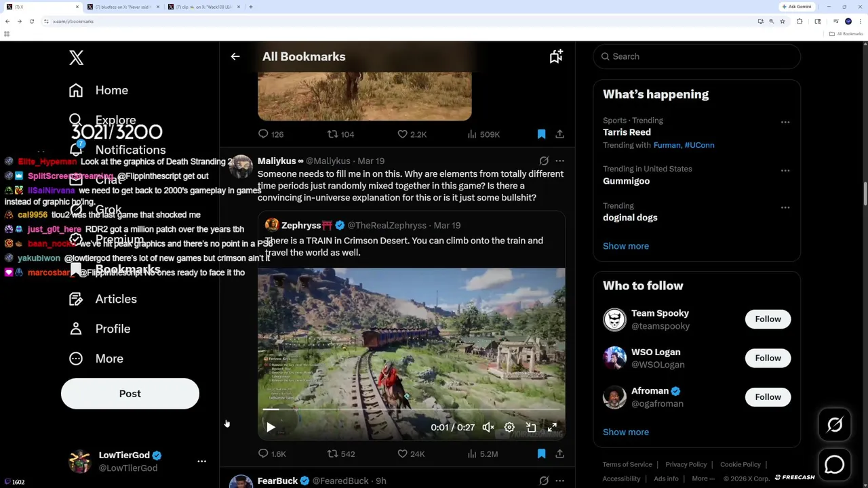868x488 pixels.
Task: Reply to Maliykus post with 1.6K replies
Action: [263, 453]
